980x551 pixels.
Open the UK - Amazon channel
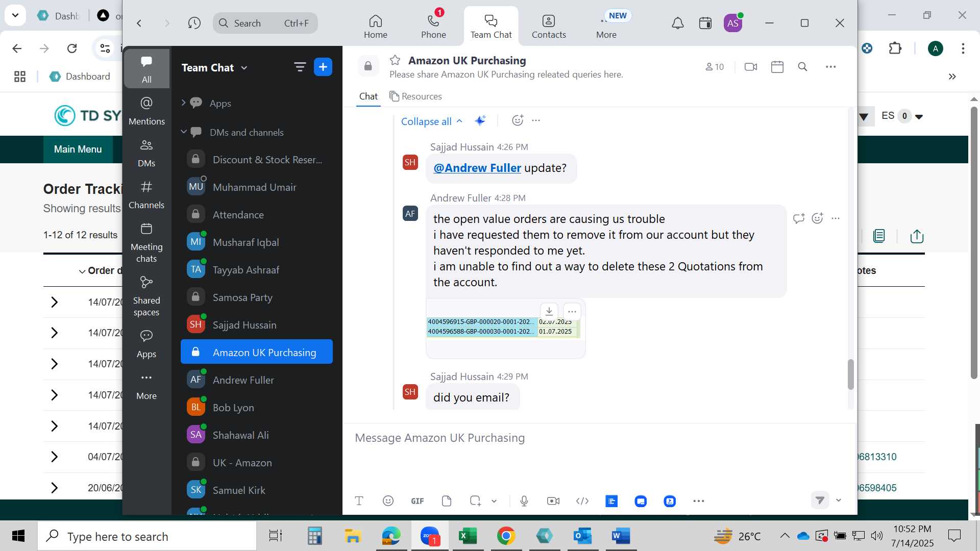point(256,463)
